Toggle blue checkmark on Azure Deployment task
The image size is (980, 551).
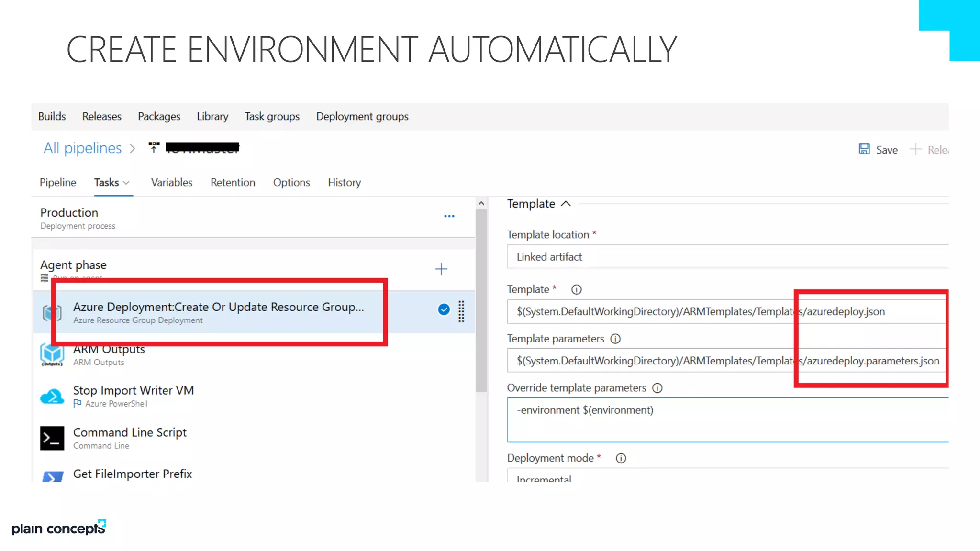coord(444,309)
